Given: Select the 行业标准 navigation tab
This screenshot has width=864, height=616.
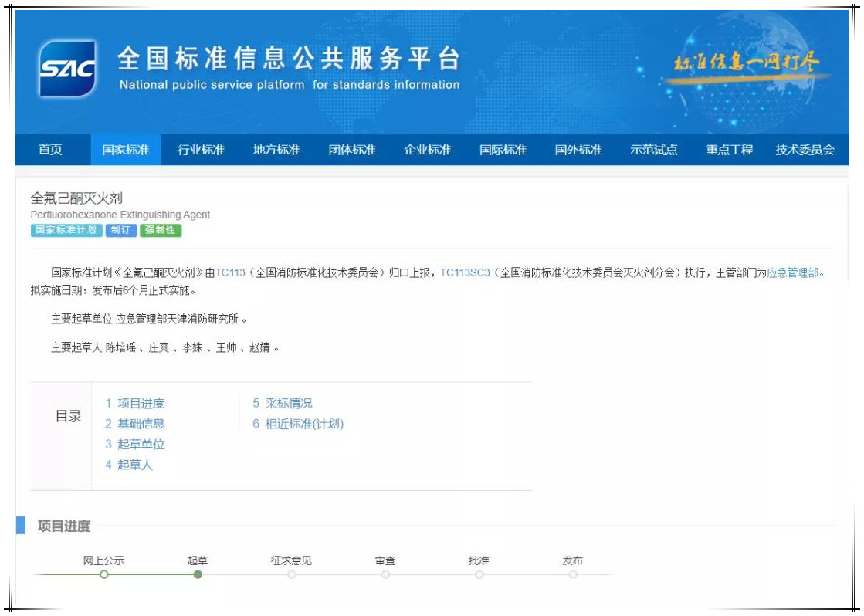Looking at the screenshot, I should pos(201,150).
